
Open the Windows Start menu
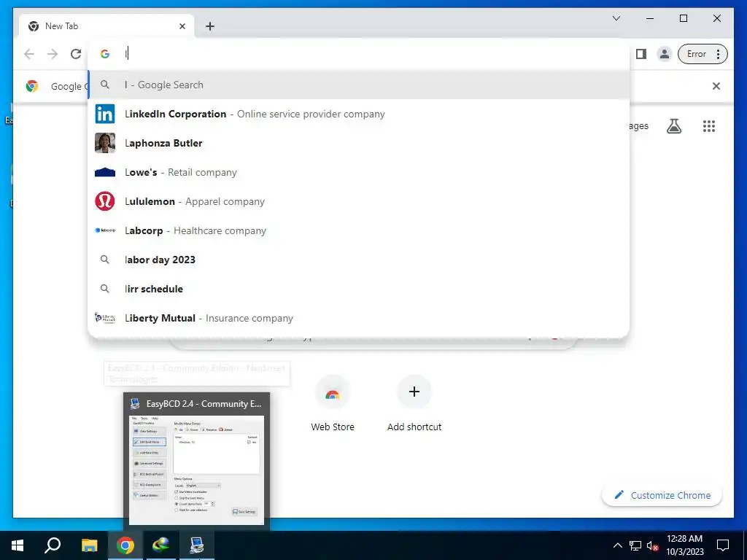(18, 545)
